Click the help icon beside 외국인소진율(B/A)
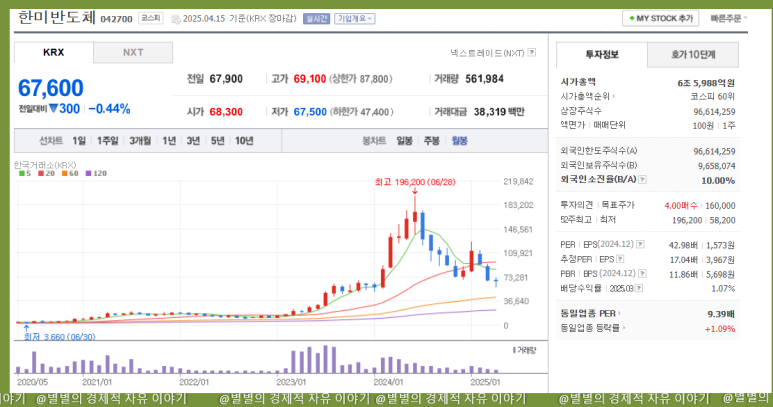 tap(642, 179)
